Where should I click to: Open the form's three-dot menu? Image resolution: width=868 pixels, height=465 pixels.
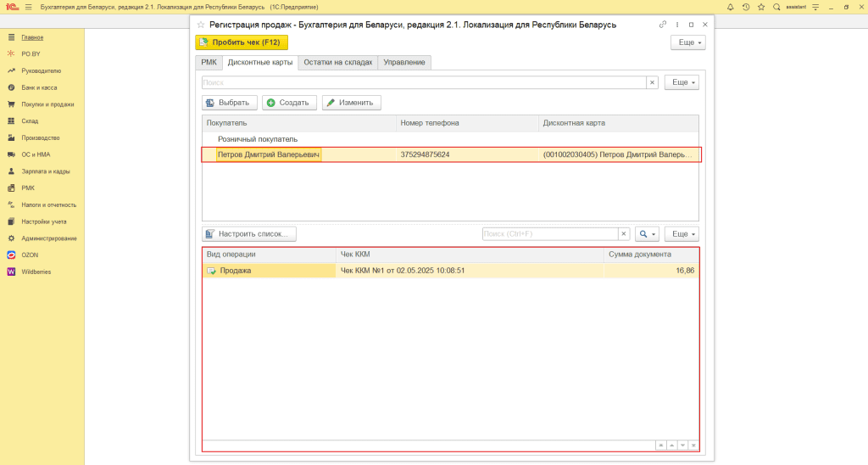point(677,25)
